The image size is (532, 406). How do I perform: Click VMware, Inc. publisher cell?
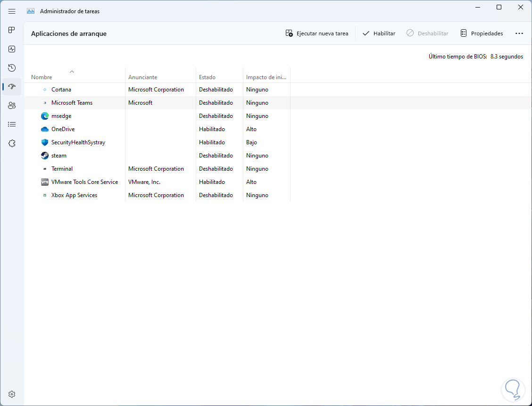[x=144, y=182]
